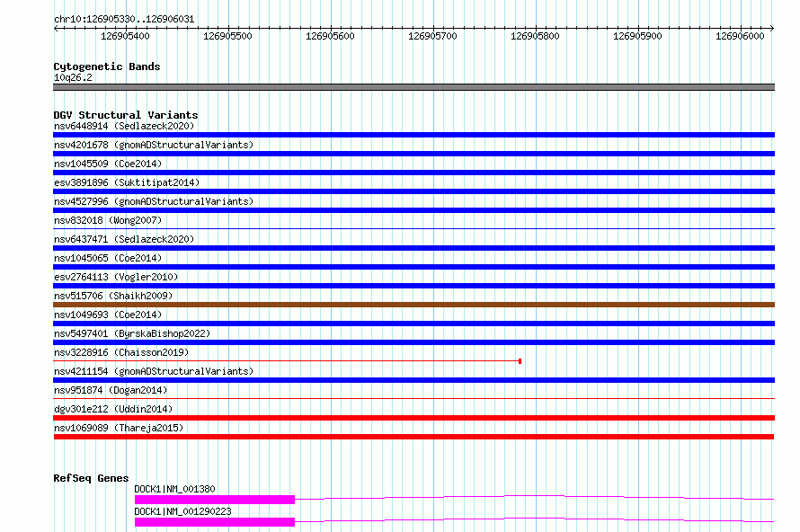Click thin blue line of variant nsv832018
Viewport: 800px width, 532px height.
coord(413,229)
